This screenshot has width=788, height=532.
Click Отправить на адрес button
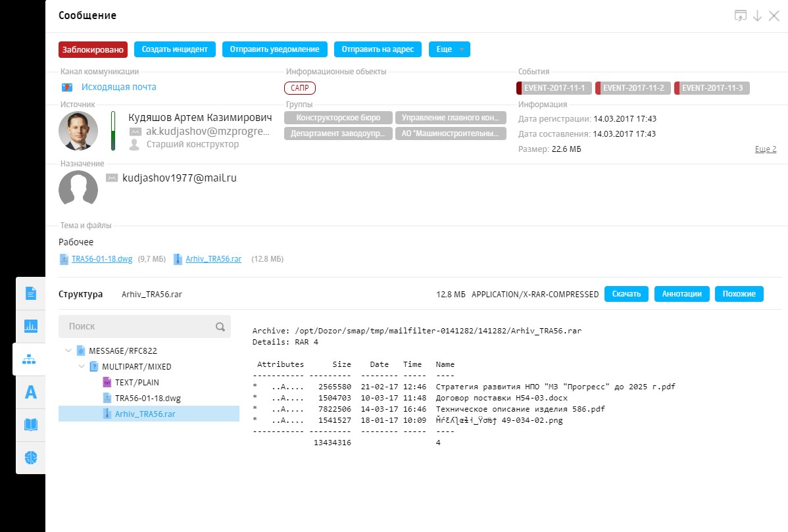378,49
